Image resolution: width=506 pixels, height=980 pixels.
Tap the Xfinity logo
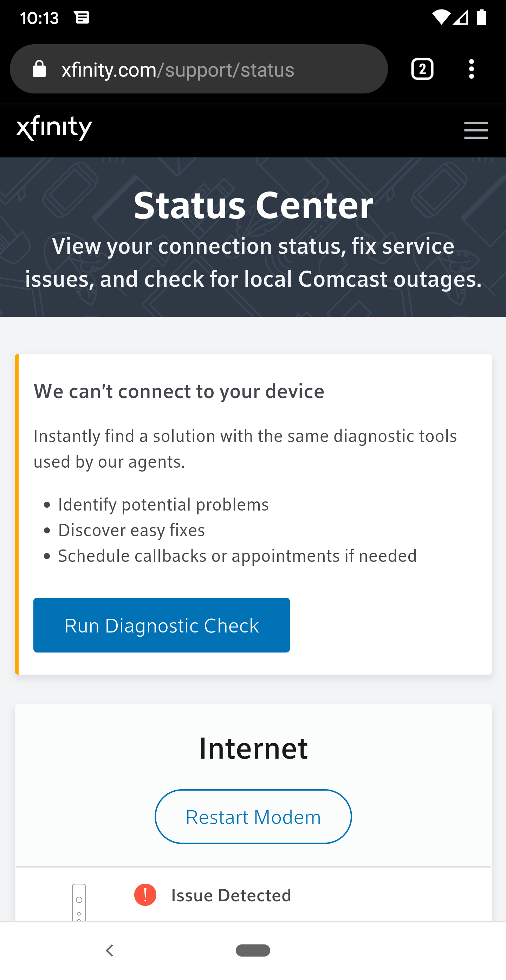(54, 128)
